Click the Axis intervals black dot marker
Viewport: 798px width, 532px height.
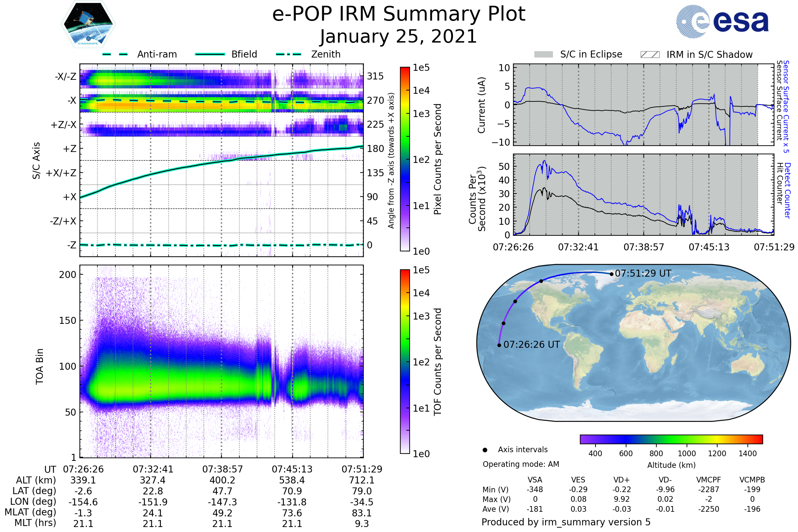point(485,450)
